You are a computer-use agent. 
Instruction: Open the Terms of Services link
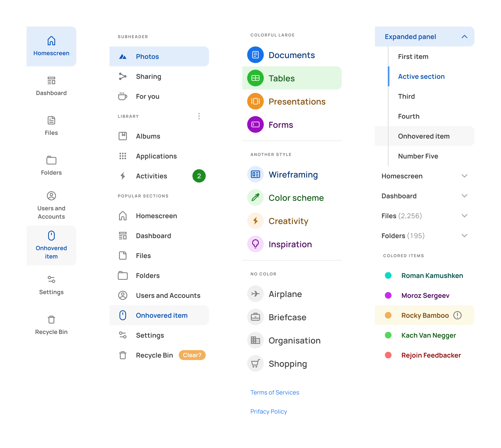[x=275, y=392]
